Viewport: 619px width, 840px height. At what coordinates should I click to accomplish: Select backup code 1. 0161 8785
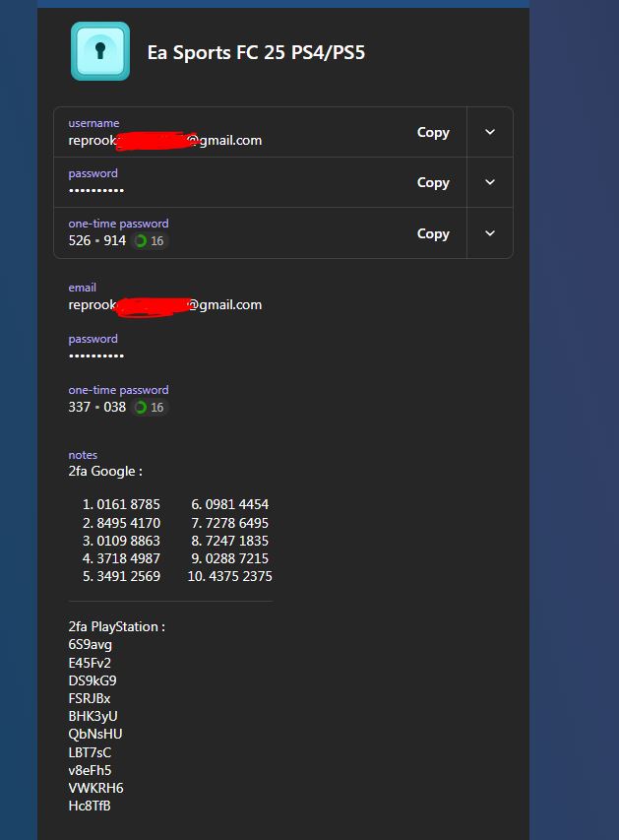[x=121, y=504]
